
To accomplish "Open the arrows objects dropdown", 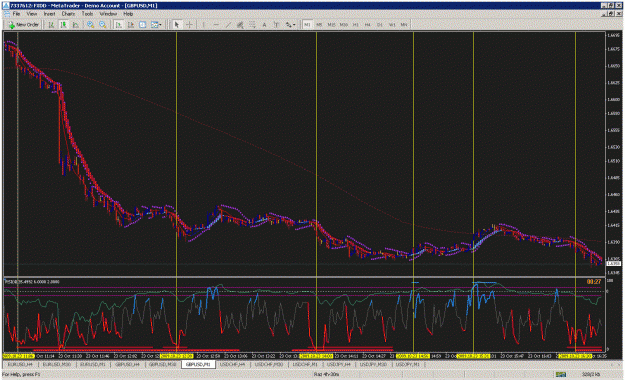I will 290,25.
